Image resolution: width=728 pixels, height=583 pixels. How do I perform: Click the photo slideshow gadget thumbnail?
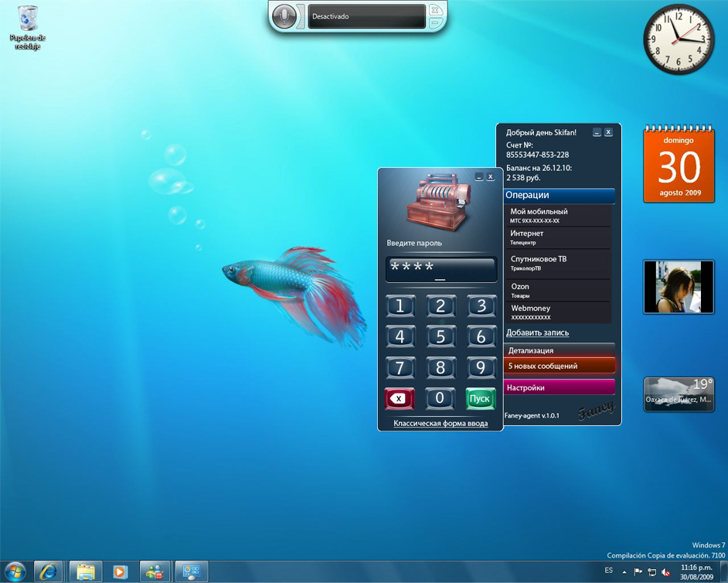(x=679, y=287)
